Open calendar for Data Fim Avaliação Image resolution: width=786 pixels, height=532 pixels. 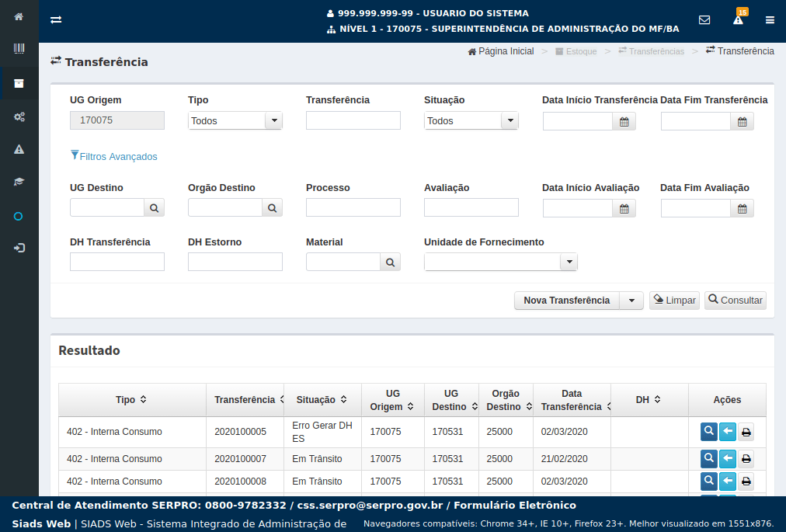pos(742,209)
